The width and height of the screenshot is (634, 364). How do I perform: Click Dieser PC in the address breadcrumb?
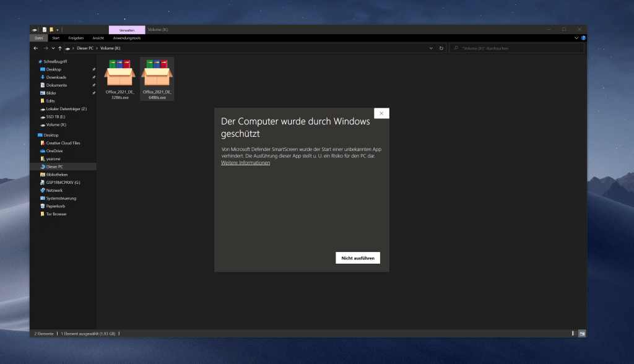point(85,48)
